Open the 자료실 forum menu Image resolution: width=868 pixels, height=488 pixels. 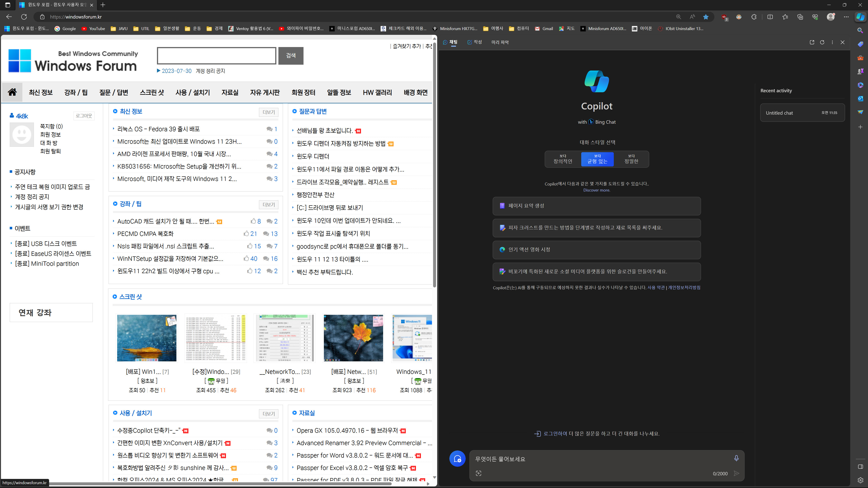click(230, 92)
